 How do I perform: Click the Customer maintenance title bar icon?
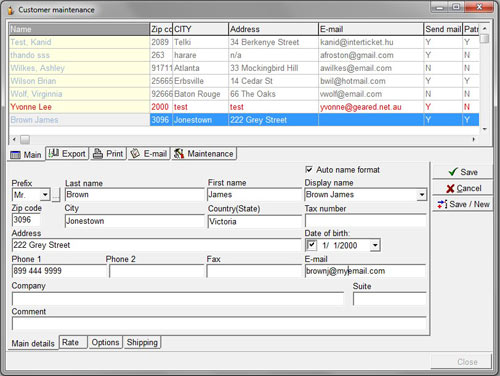(11, 10)
